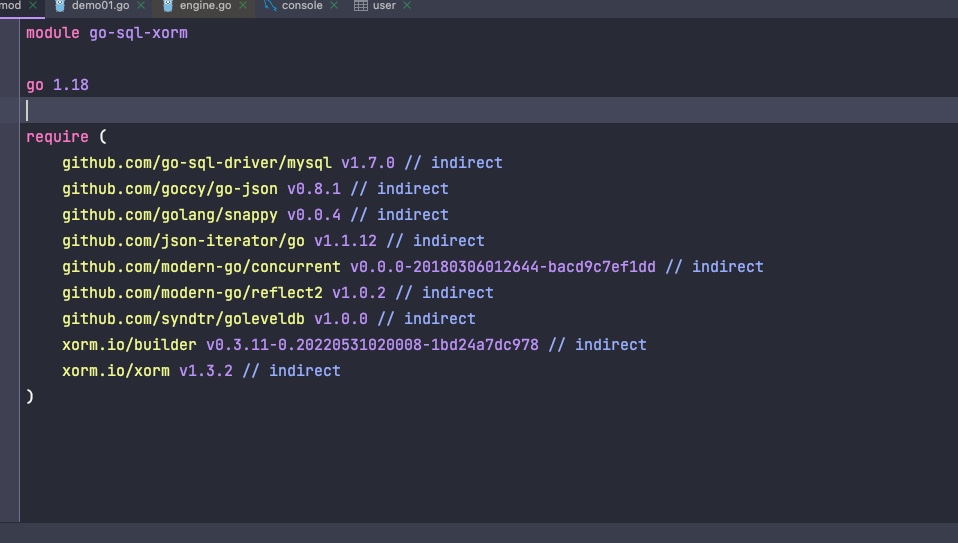Click 'xorm.io/xorm' dependency
The width and height of the screenshot is (958, 543).
116,371
